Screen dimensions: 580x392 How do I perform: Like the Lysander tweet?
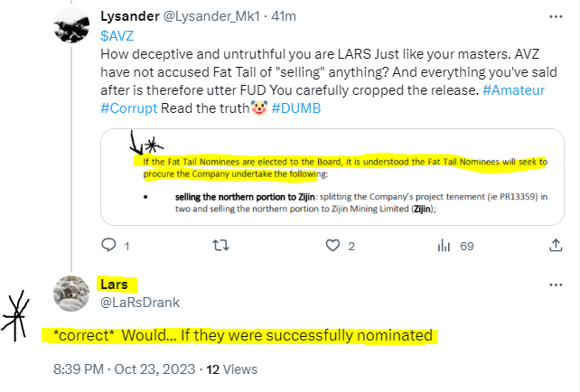pyautogui.click(x=332, y=245)
